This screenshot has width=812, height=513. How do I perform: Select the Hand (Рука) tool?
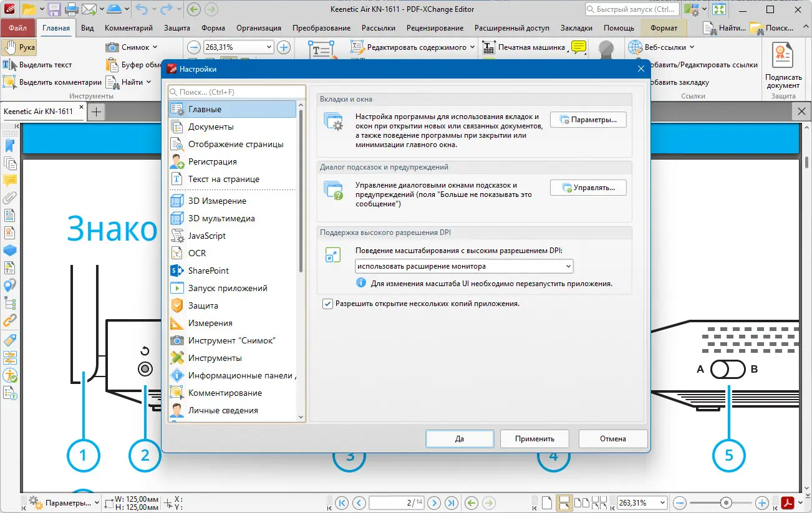click(19, 47)
